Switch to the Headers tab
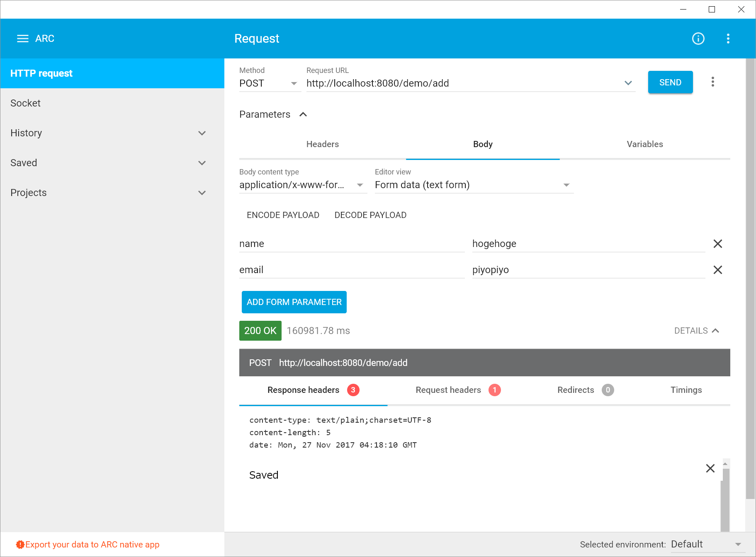Viewport: 756px width, 557px height. tap(322, 144)
